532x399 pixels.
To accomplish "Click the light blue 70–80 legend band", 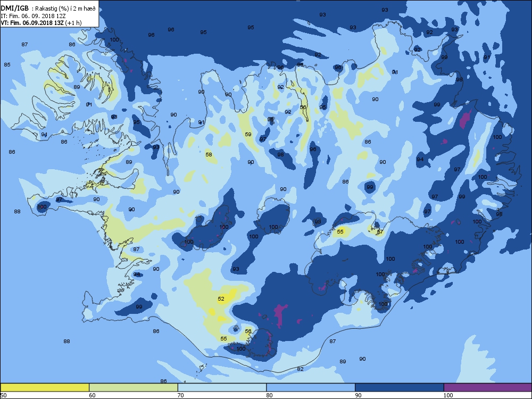I will coord(222,387).
